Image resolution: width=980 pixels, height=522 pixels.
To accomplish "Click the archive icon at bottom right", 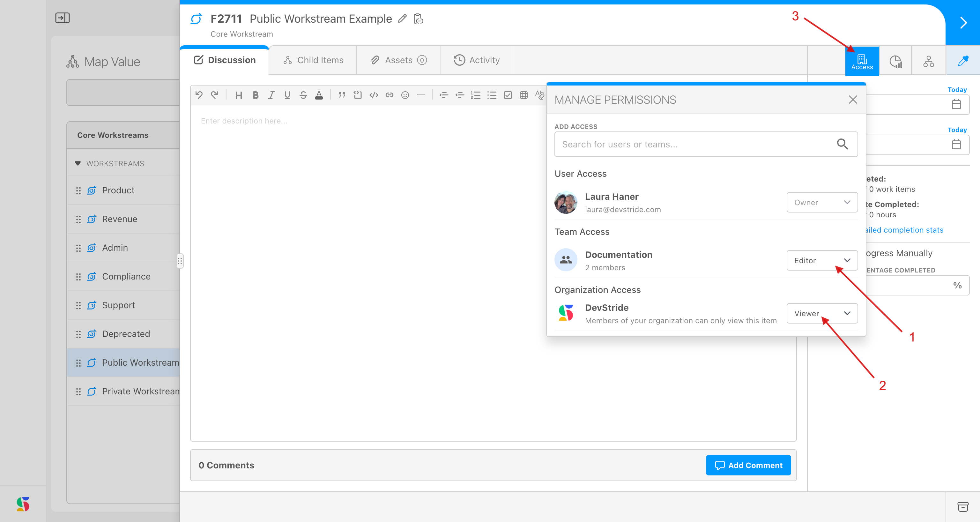I will [962, 507].
